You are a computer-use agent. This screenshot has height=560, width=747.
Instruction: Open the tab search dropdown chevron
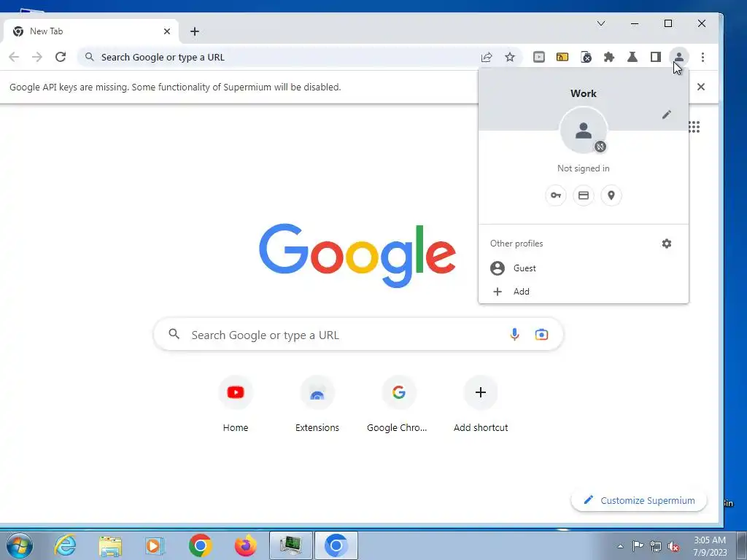601,23
